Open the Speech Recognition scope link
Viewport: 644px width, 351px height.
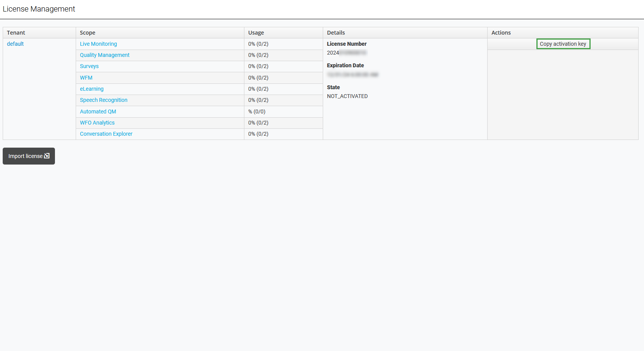[104, 100]
